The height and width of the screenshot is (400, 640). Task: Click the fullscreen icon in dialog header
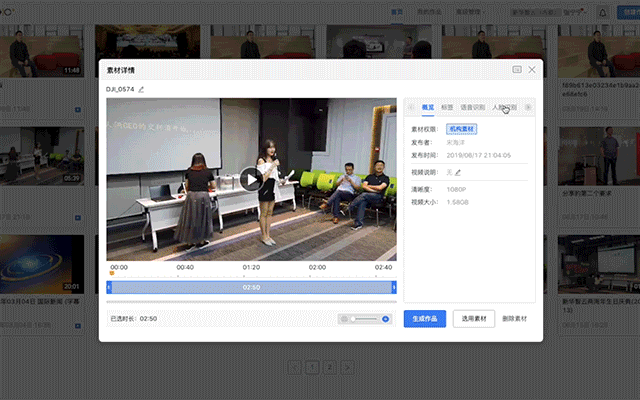[517, 70]
